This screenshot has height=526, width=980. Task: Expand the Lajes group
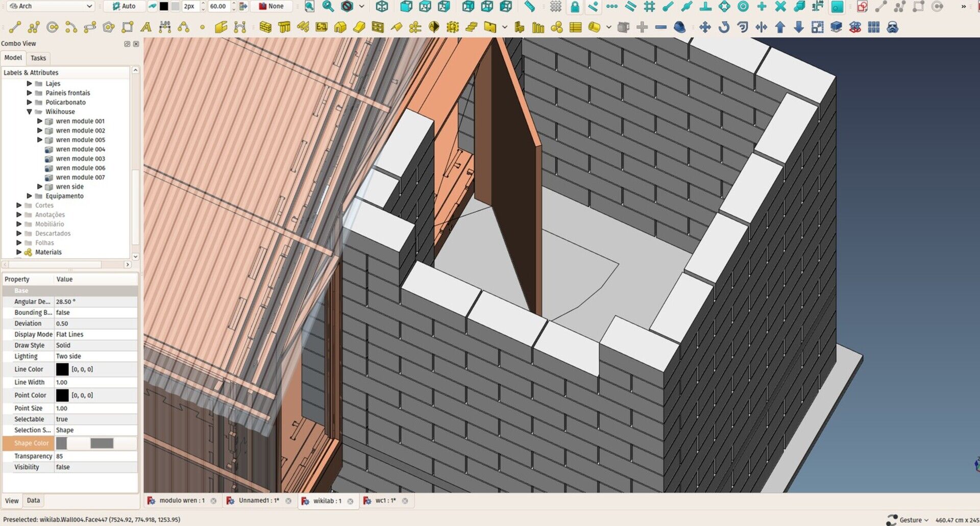30,84
